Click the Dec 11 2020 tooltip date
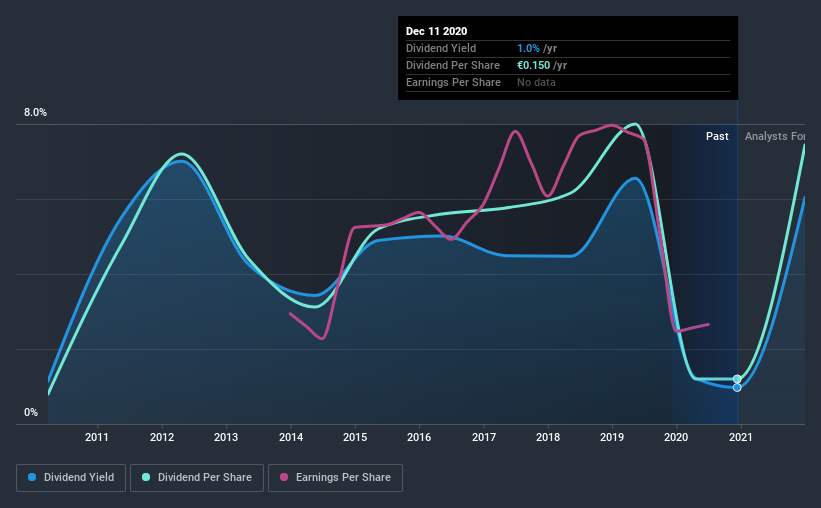821x508 pixels. (436, 31)
